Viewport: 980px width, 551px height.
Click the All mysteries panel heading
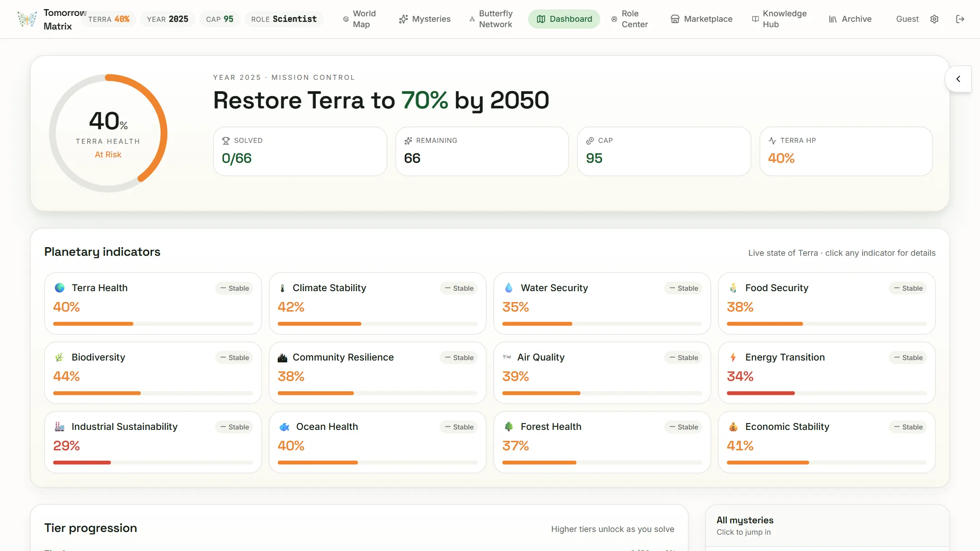click(745, 520)
